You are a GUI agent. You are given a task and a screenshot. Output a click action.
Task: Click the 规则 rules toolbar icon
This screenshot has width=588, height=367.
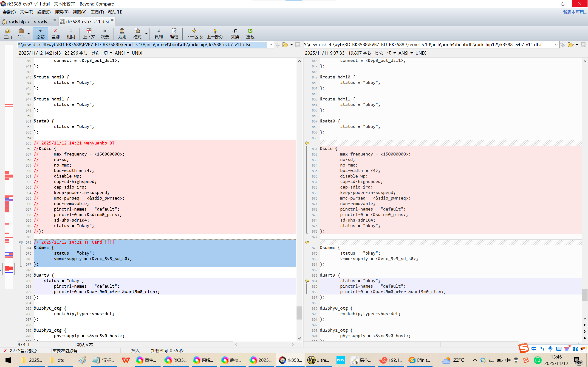(122, 33)
